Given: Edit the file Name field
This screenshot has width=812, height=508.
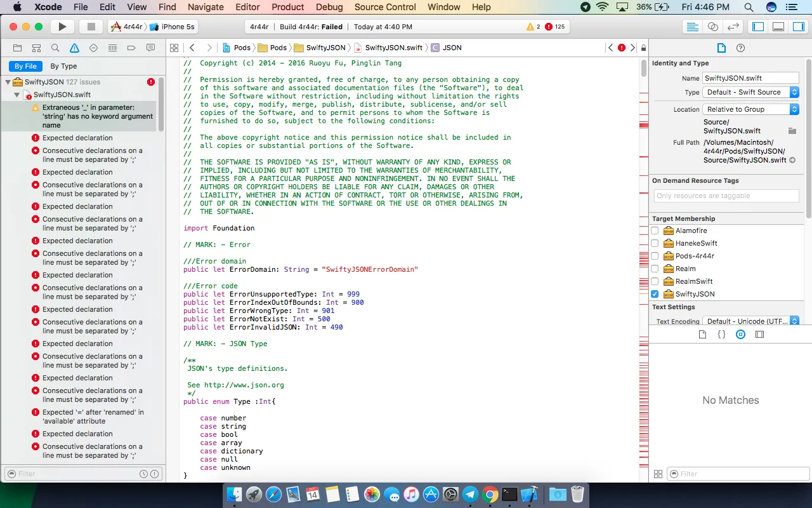Looking at the screenshot, I should point(750,78).
